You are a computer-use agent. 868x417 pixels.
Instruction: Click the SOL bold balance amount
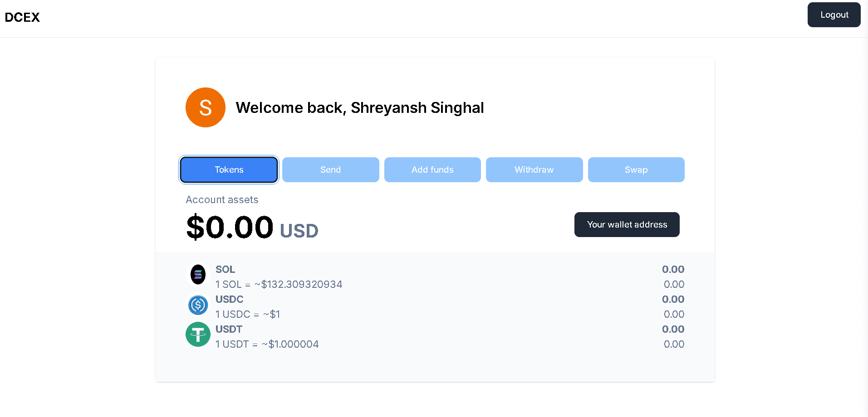click(x=673, y=269)
